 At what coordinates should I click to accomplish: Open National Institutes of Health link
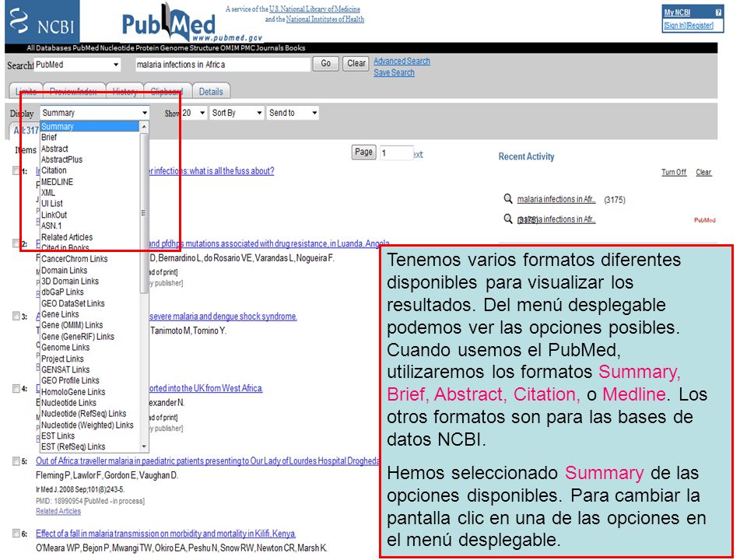click(x=325, y=19)
